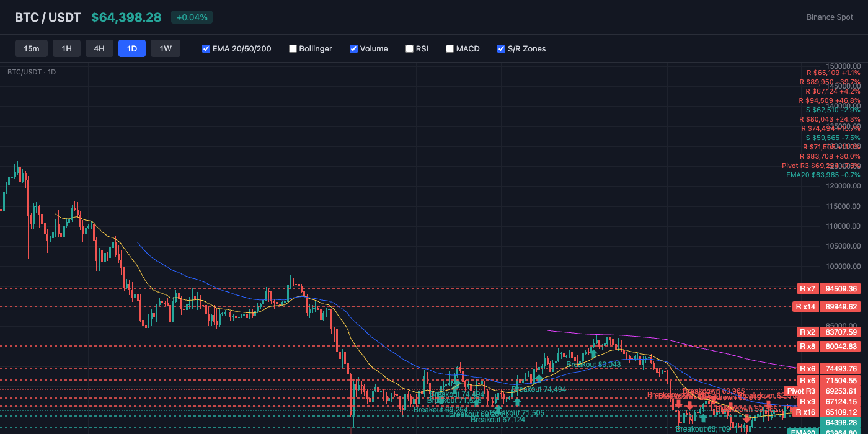Switch to the 15m timeframe
Screen dimensions: 868x434
point(32,48)
